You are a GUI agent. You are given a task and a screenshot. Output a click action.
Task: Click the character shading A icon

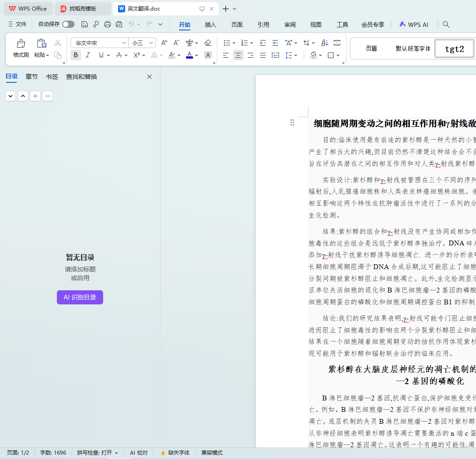[208, 55]
